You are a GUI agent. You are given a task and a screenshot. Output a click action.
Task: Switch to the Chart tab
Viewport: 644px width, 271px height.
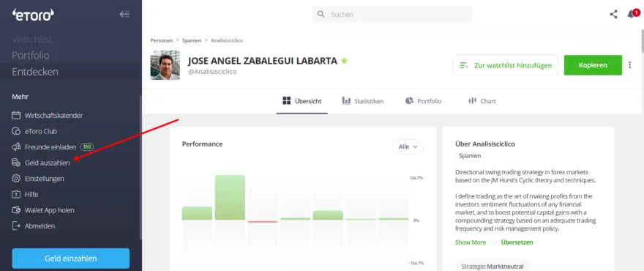(482, 101)
